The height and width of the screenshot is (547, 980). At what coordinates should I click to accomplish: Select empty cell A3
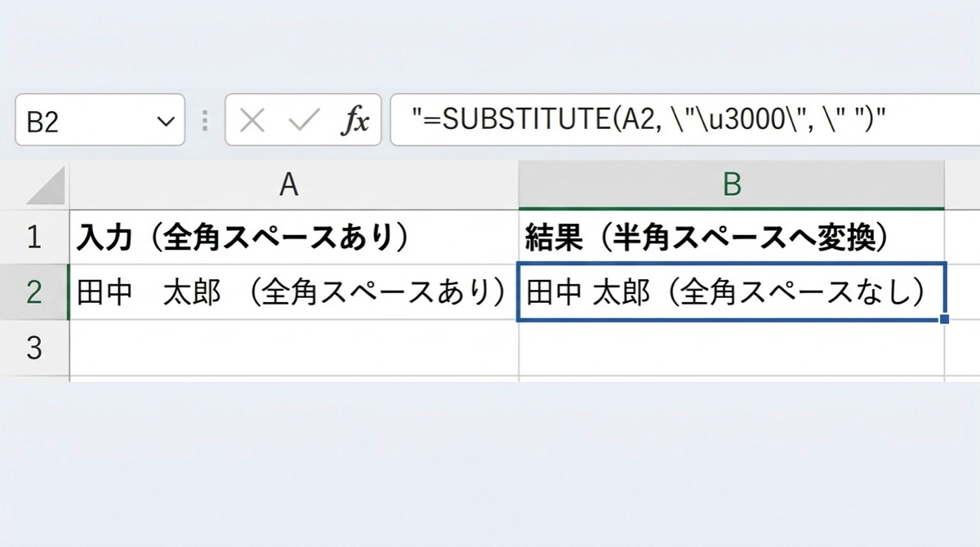tap(292, 348)
